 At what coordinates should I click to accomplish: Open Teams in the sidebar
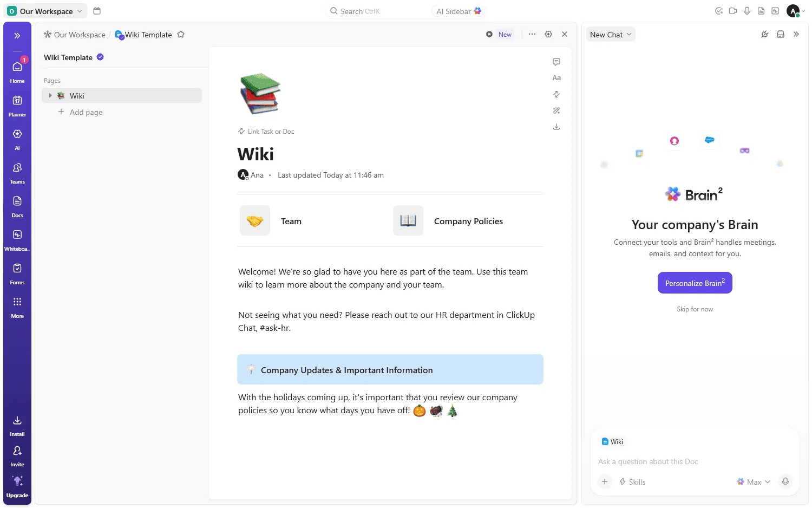click(x=17, y=172)
